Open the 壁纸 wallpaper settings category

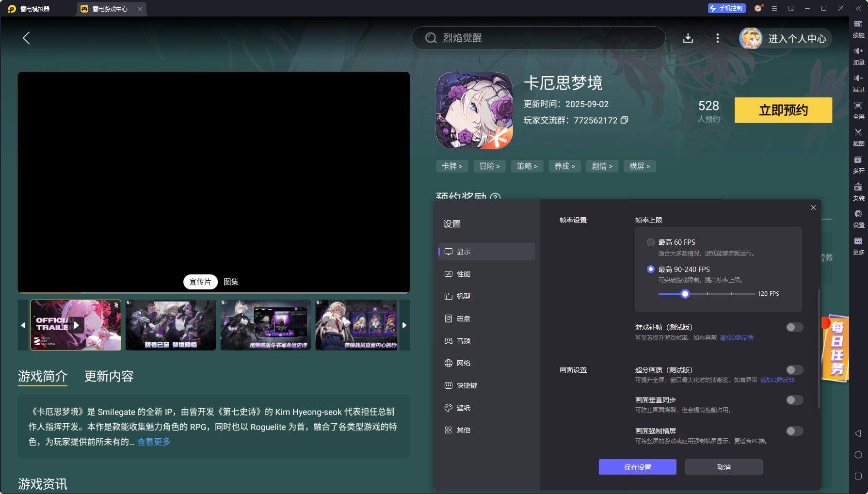[464, 408]
